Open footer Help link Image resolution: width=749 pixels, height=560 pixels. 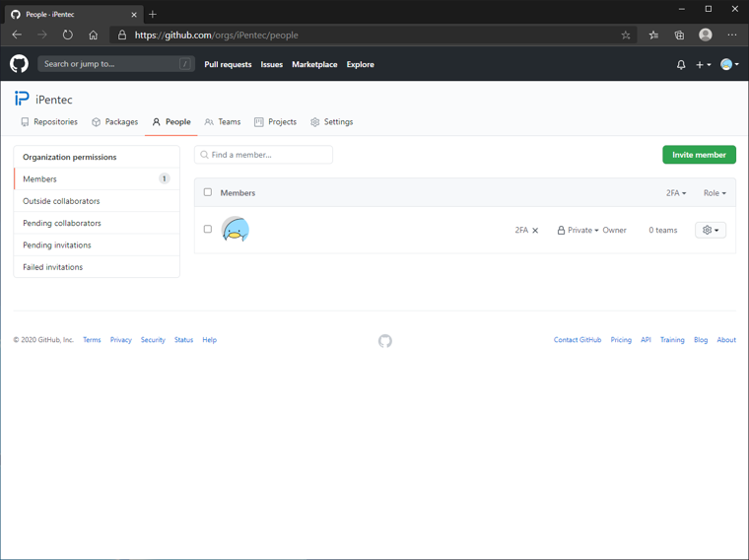(x=209, y=340)
